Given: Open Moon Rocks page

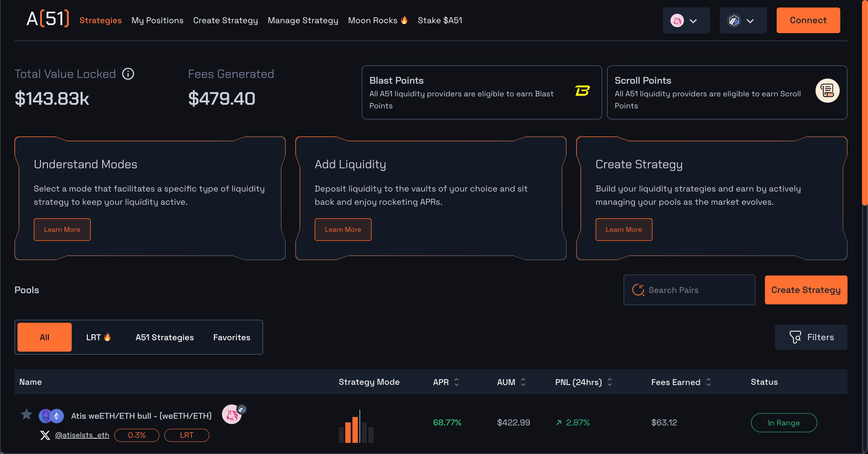Looking at the screenshot, I should pos(378,20).
